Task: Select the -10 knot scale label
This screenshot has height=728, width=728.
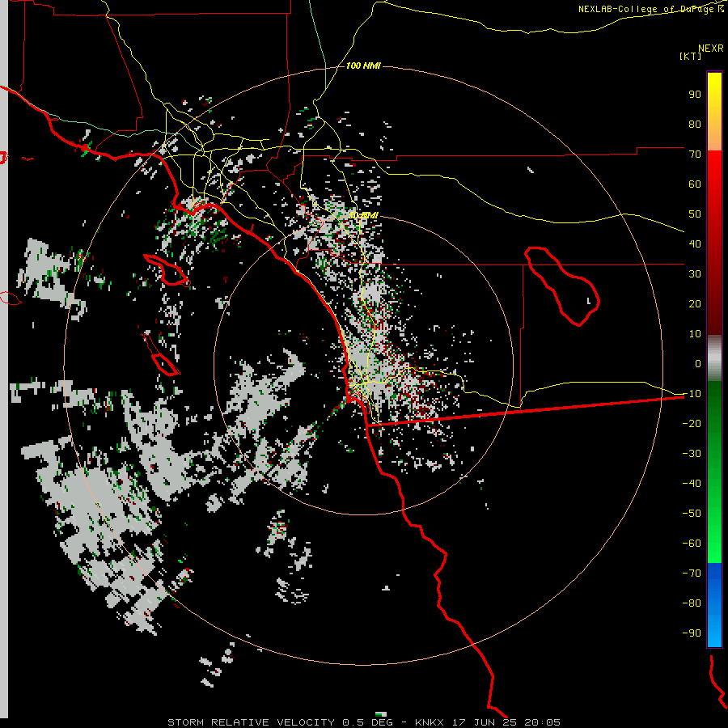Action: tap(692, 394)
